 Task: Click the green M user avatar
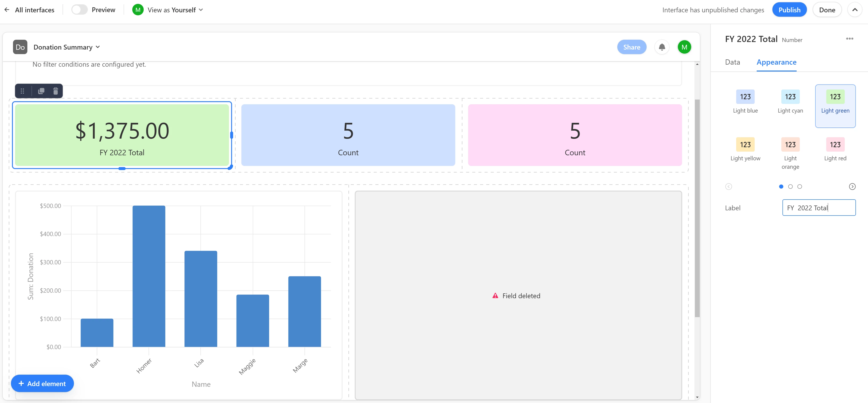(x=684, y=47)
